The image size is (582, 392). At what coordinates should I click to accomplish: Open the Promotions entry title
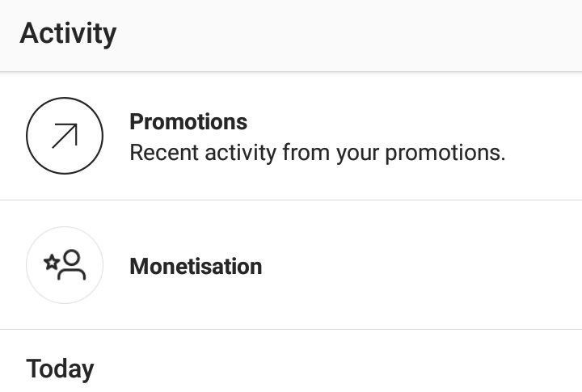[188, 122]
